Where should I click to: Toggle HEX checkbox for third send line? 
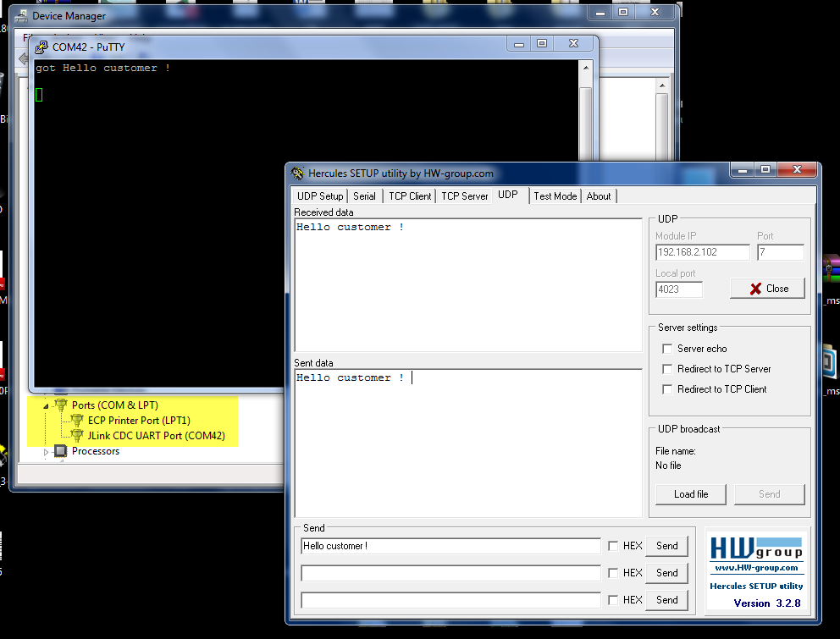click(613, 600)
